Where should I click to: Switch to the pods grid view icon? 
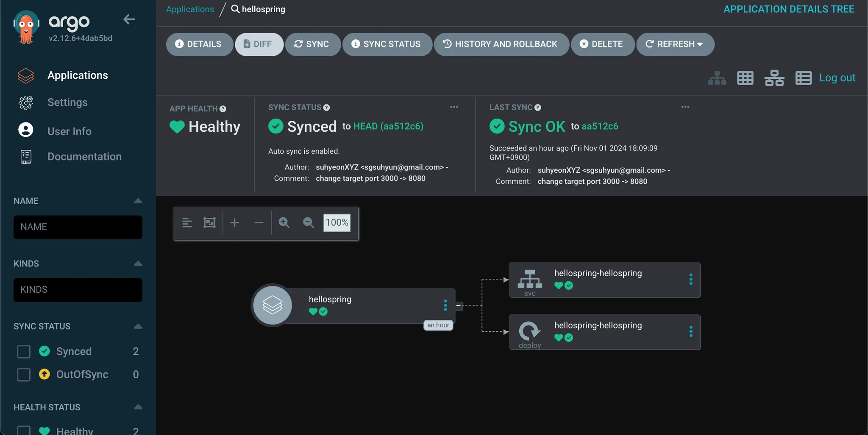(745, 78)
